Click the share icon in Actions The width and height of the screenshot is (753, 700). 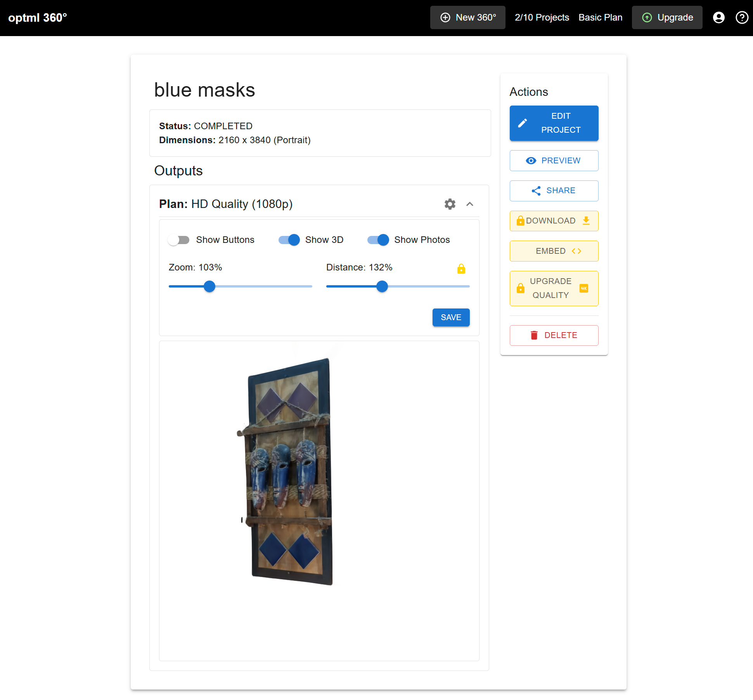(x=536, y=191)
